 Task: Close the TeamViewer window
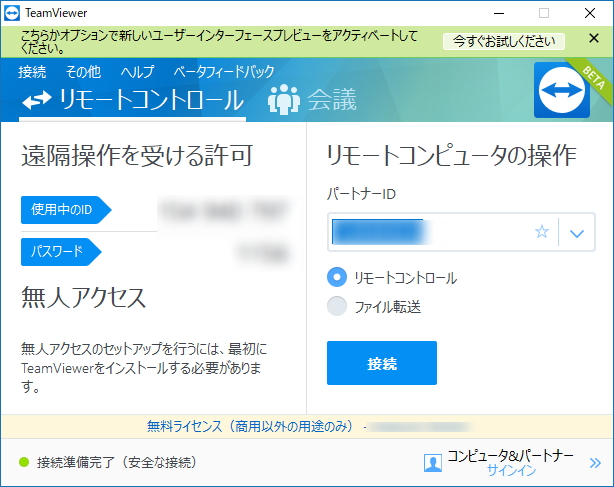(590, 13)
